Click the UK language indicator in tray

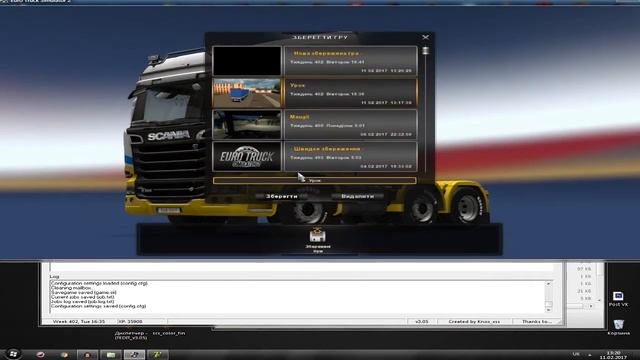pos(576,354)
